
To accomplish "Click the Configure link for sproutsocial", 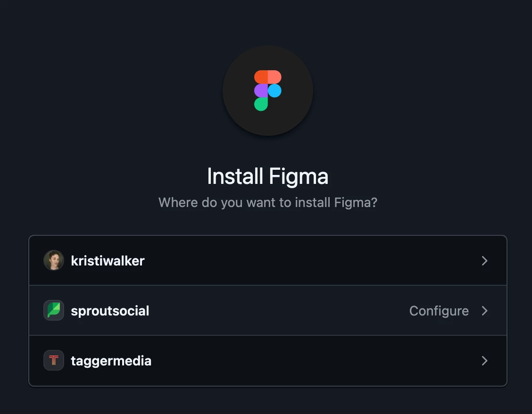I will [439, 311].
